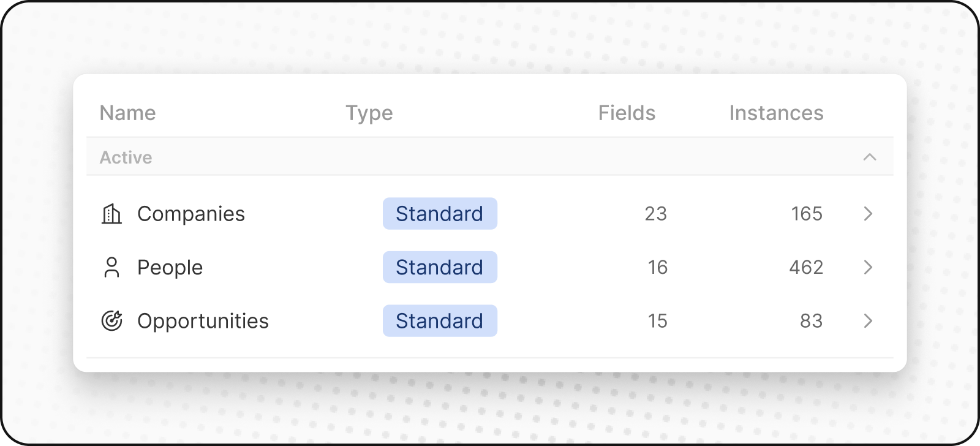Viewport: 980px width, 446px height.
Task: Select the Standard label beside Opportunities
Action: click(439, 320)
